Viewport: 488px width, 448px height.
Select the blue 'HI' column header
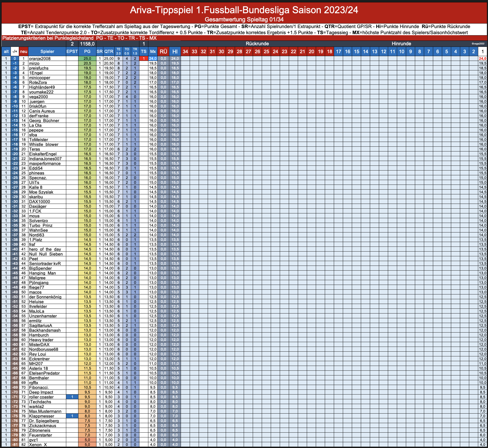175,51
